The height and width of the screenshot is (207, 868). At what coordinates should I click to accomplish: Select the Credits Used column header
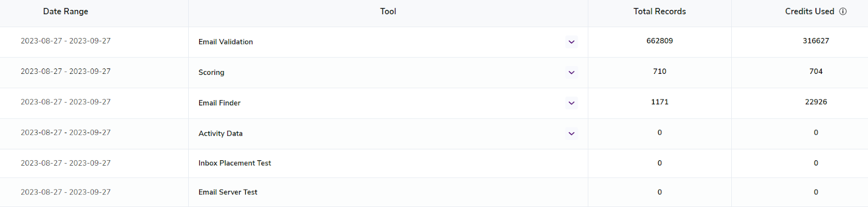(x=809, y=11)
